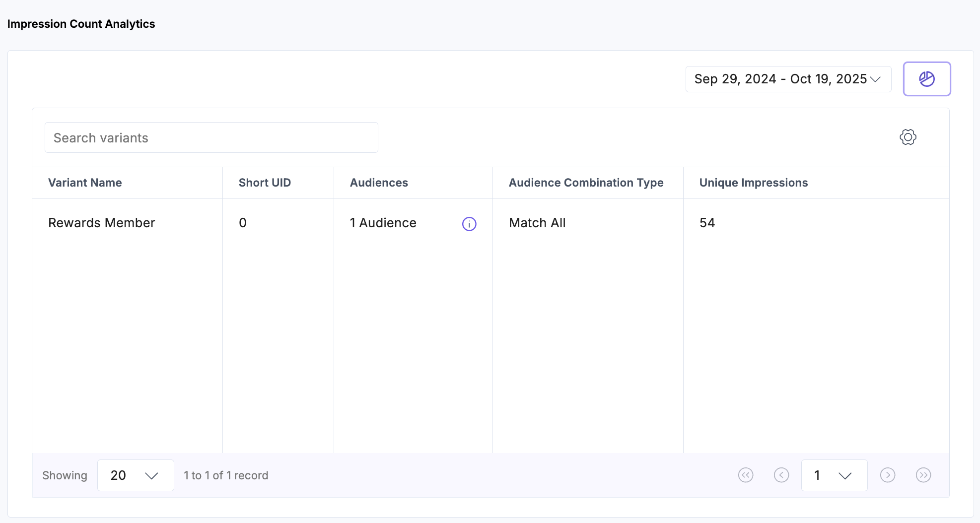Click the Search variants field
The image size is (980, 523).
point(211,138)
